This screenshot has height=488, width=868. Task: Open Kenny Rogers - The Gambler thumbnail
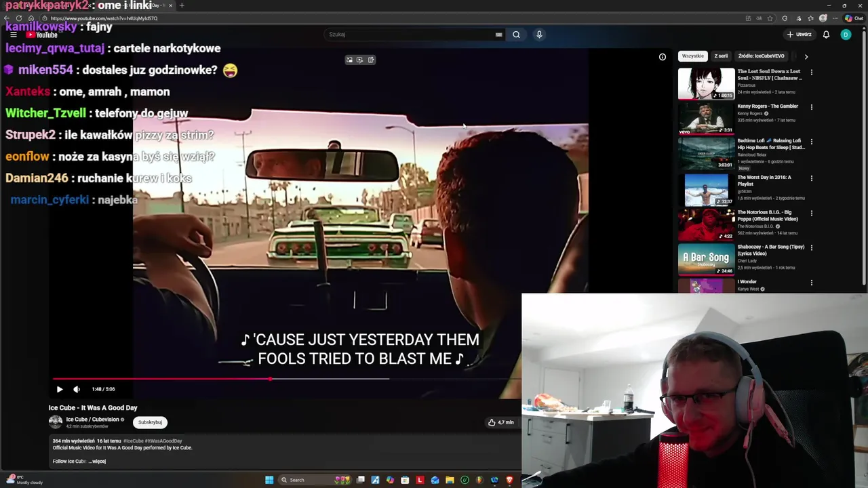click(x=706, y=119)
